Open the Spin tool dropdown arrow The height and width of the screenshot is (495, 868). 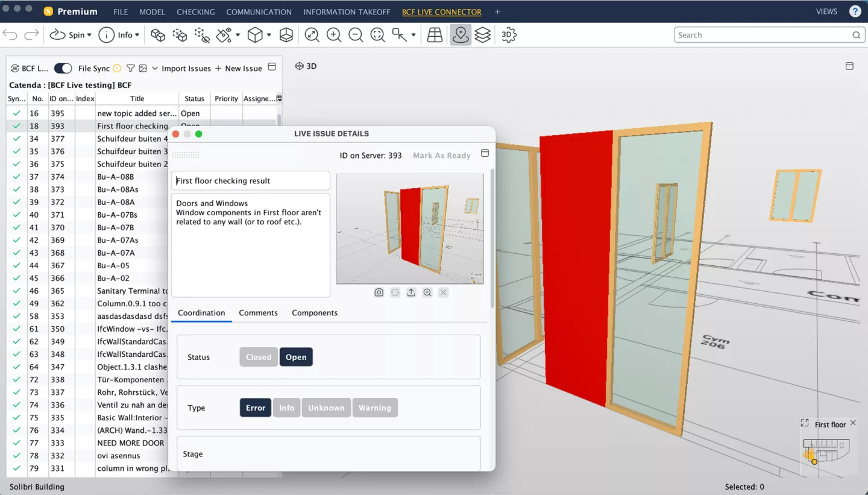pos(89,35)
